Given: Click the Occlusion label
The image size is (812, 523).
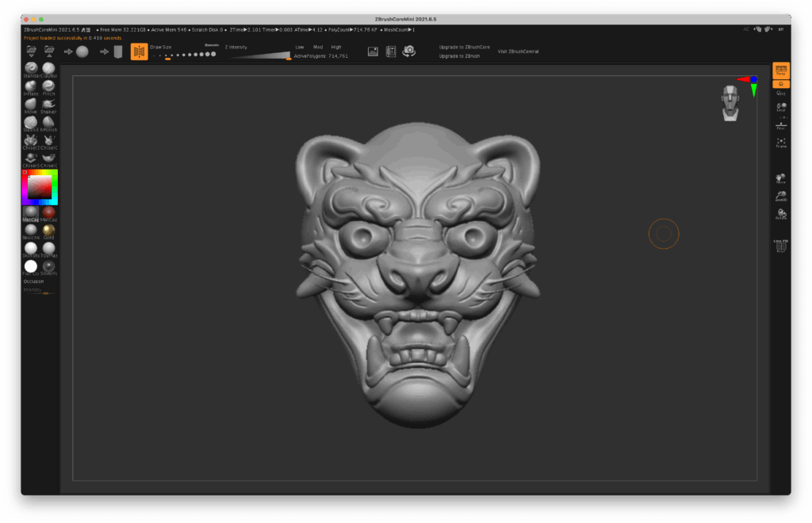Looking at the screenshot, I should [x=33, y=281].
